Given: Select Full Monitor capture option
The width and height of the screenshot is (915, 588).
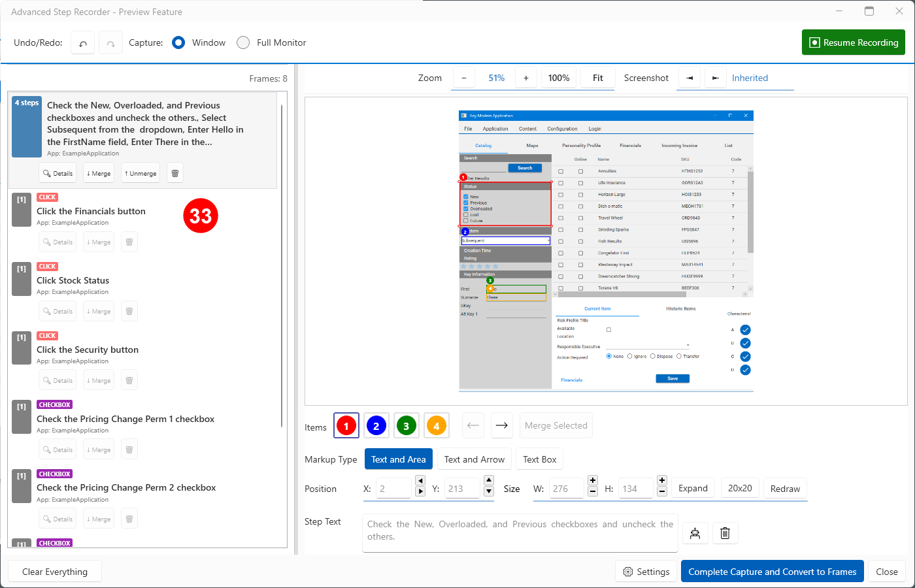Looking at the screenshot, I should tap(243, 42).
